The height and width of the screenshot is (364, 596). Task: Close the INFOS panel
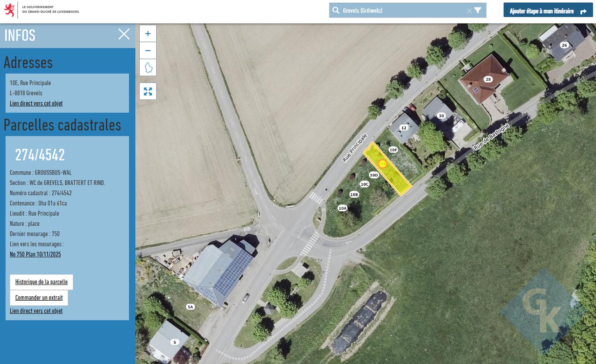124,34
